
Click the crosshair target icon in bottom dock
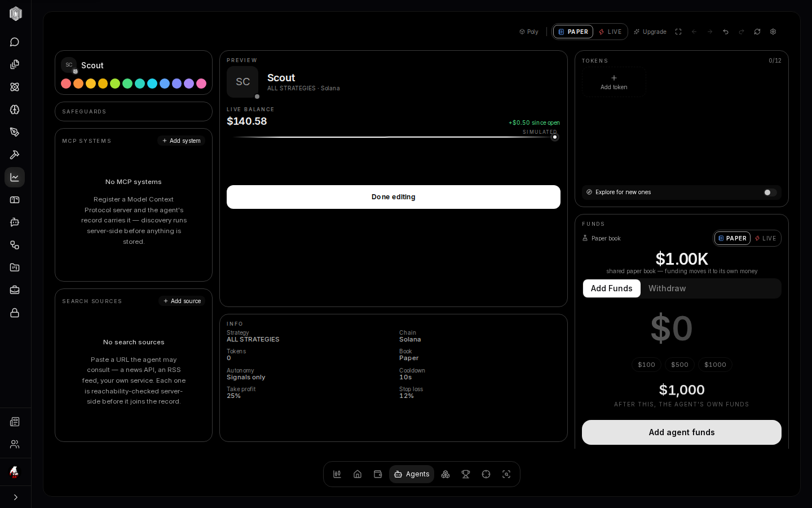coord(486,474)
